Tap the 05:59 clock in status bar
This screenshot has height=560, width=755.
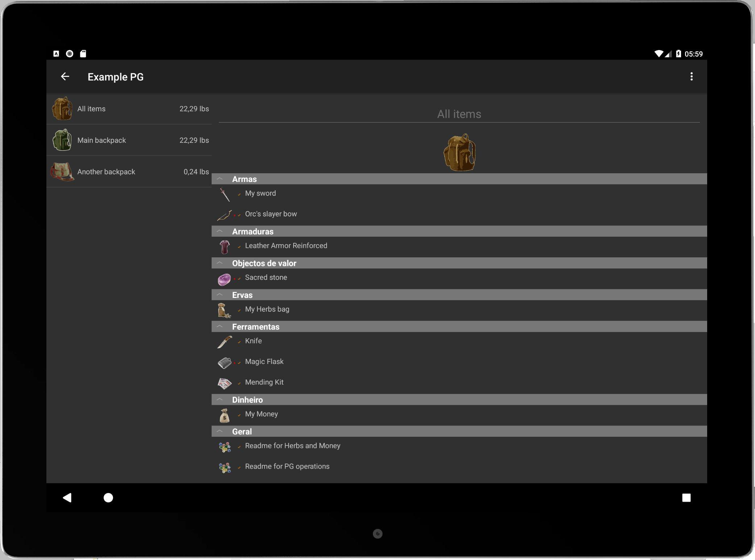693,54
